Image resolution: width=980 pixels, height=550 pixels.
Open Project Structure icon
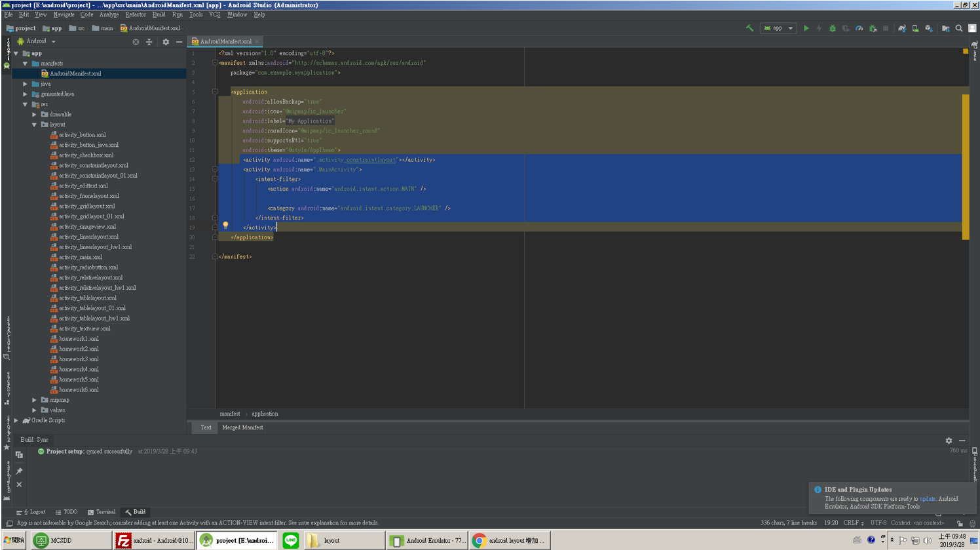(945, 28)
